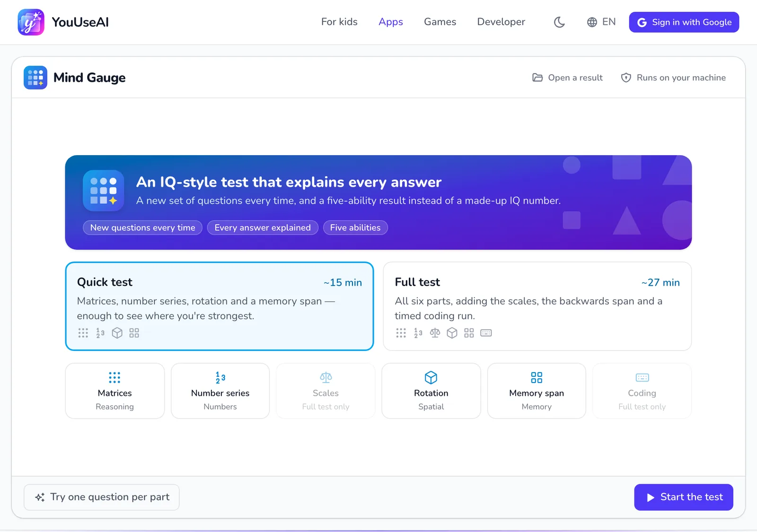Click the scales icon in Full test card
Viewport: 757px width, 532px height.
[435, 333]
